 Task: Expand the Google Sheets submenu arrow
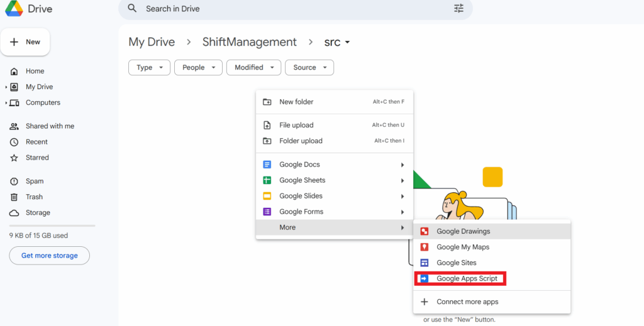pyautogui.click(x=402, y=180)
